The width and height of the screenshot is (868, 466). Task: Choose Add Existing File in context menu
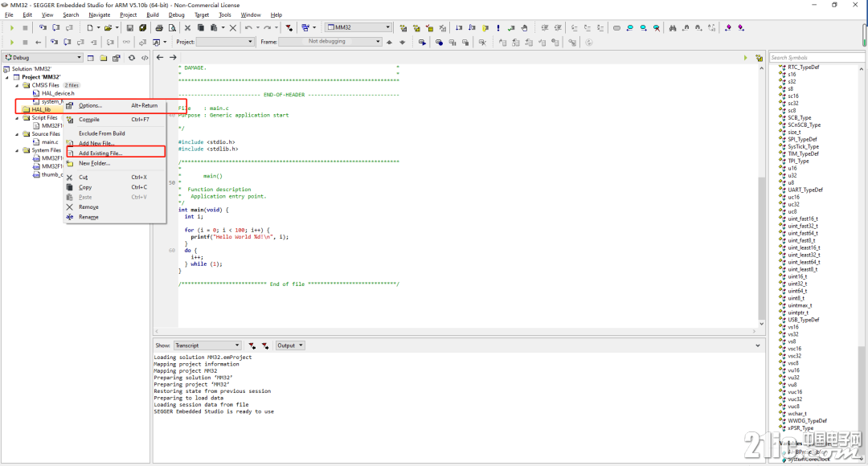pos(115,153)
